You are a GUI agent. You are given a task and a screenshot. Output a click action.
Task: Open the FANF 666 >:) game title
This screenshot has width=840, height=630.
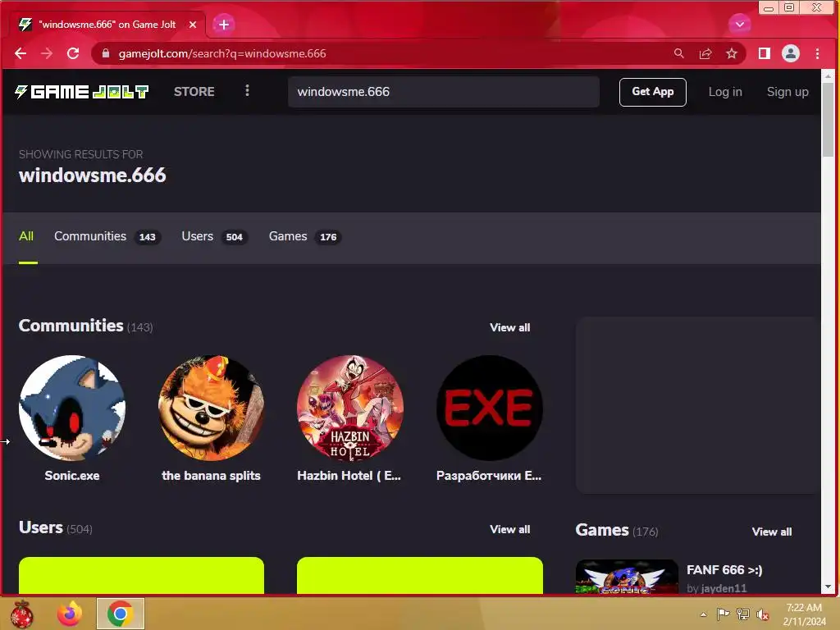click(724, 570)
